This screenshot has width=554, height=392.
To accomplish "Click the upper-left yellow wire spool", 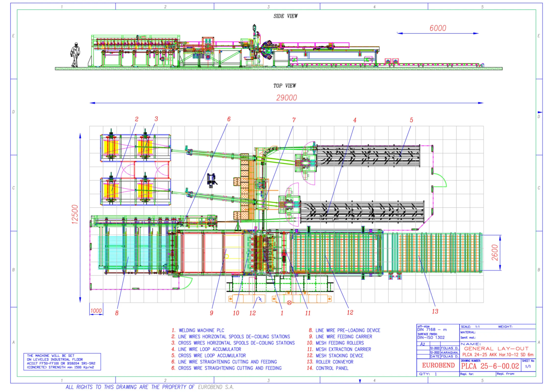I will (111, 147).
